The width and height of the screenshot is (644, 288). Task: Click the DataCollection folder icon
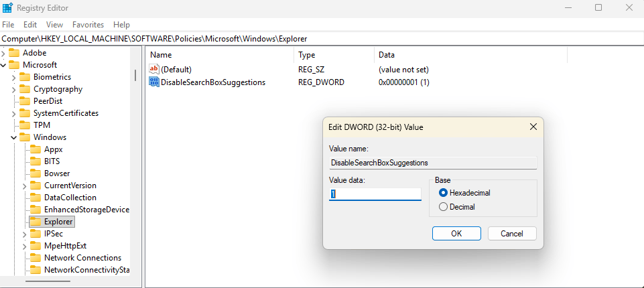point(35,198)
